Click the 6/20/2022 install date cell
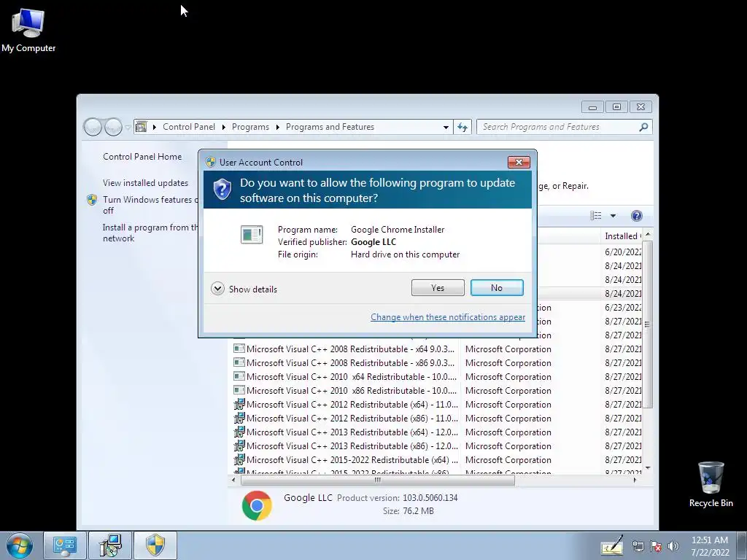 point(623,252)
